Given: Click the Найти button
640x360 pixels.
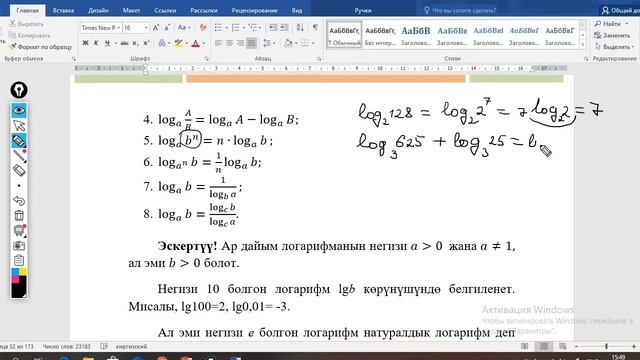Looking at the screenshot, I should pos(611,24).
